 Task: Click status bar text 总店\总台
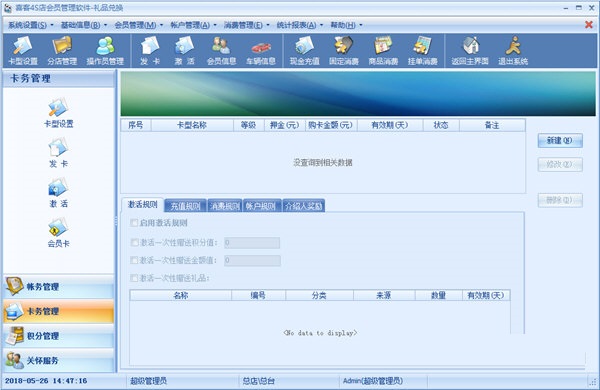tap(259, 381)
